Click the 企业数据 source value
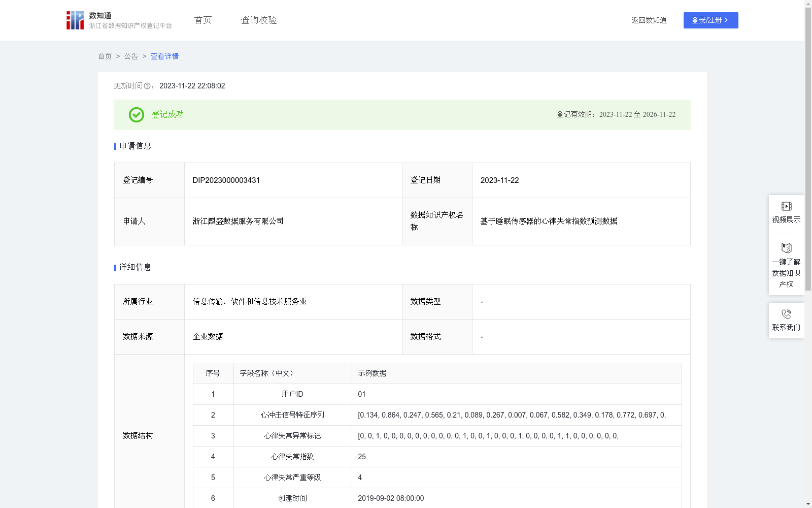Screen dimensions: 812x508 [x=208, y=337]
